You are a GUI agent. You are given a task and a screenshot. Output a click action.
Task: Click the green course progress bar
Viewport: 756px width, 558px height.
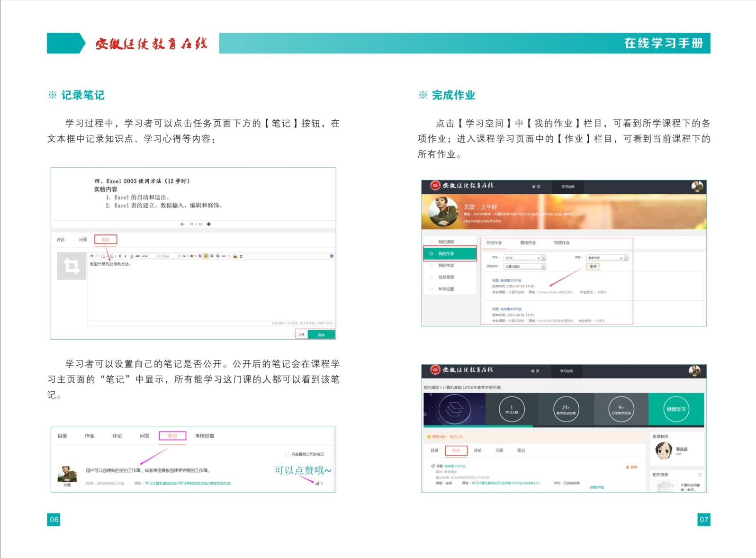478,426
